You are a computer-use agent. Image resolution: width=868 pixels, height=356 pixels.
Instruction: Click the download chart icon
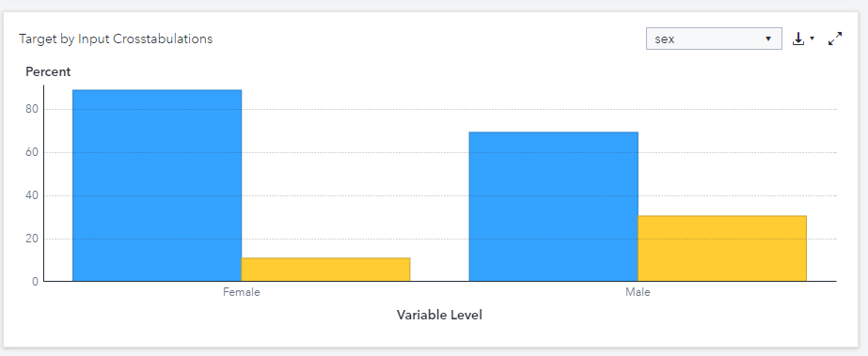coord(798,39)
